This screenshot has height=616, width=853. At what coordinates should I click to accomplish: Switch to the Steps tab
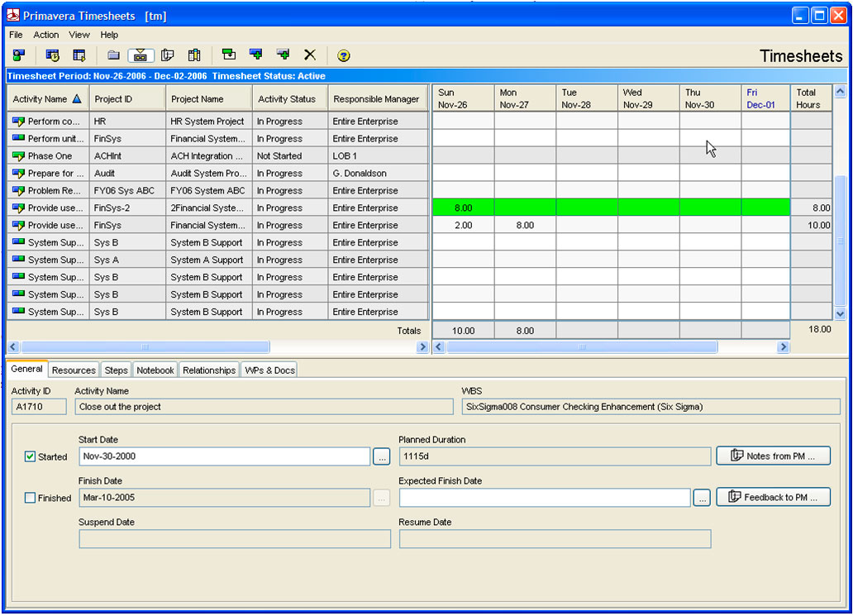pos(116,370)
